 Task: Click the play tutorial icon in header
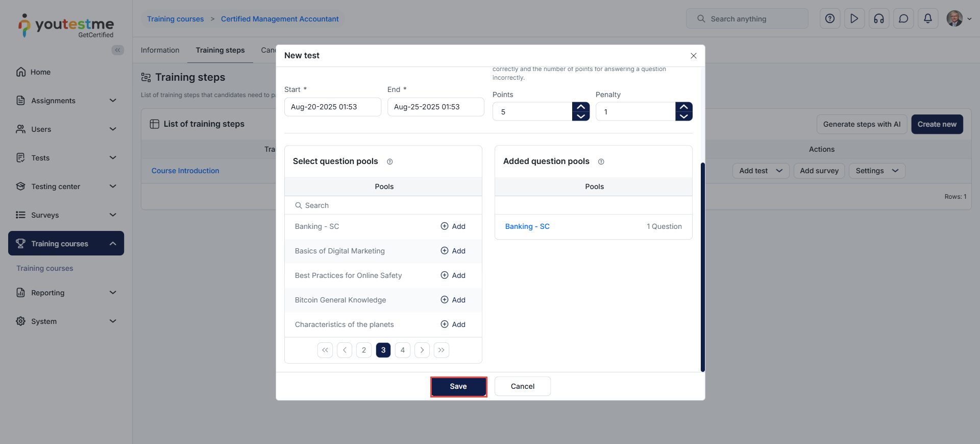[x=854, y=19]
